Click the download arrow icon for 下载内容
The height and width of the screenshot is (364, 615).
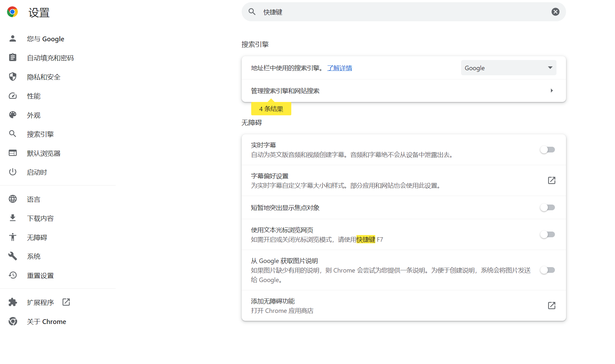click(x=13, y=218)
